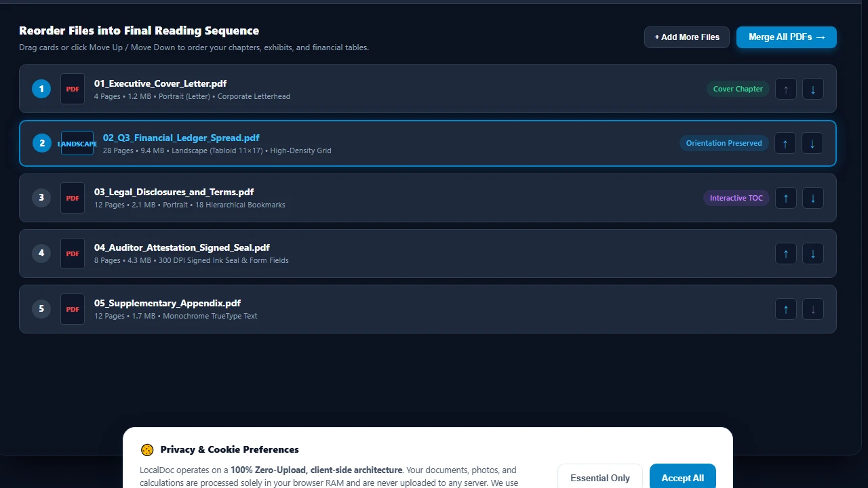Move 04_Auditor_Attestation_Signed_Seal.pdf down
The width and height of the screenshot is (868, 488).
click(812, 253)
